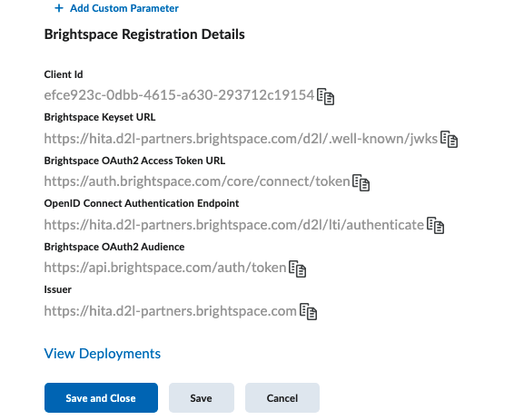
Task: Copy the OAuth2 Access Token URL
Action: (361, 182)
